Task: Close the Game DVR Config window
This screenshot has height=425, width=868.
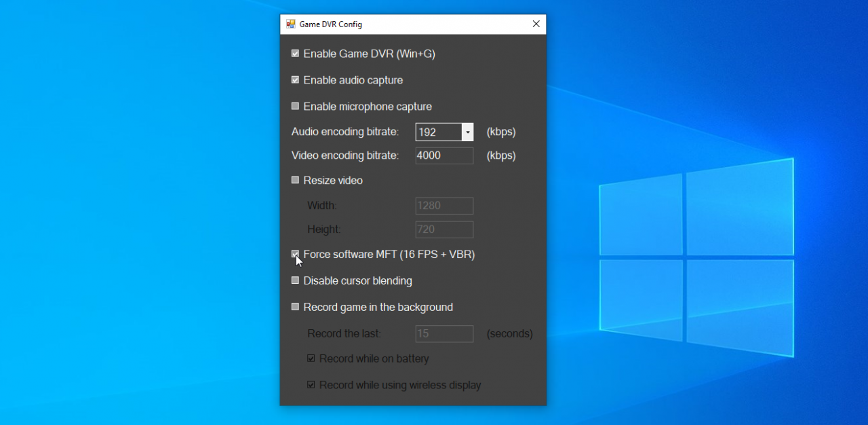Action: coord(536,24)
